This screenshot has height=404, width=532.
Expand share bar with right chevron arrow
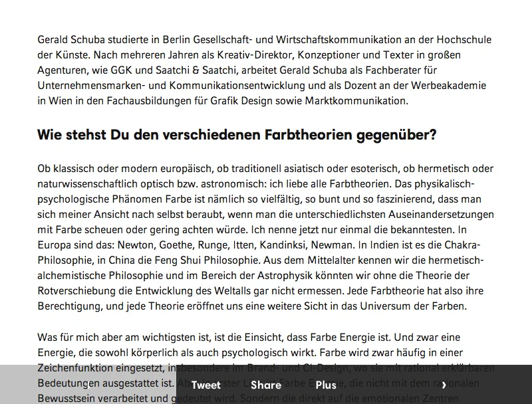click(x=444, y=385)
